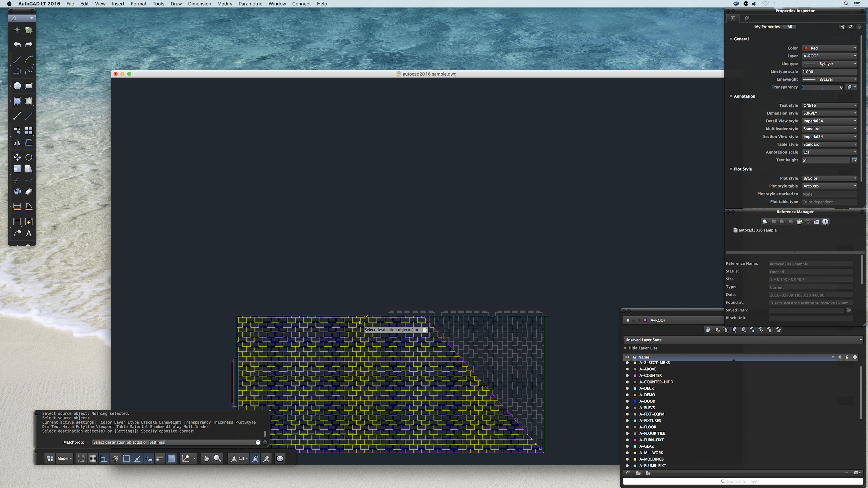Switch to the All properties tab
This screenshot has width=868, height=488.
click(790, 27)
